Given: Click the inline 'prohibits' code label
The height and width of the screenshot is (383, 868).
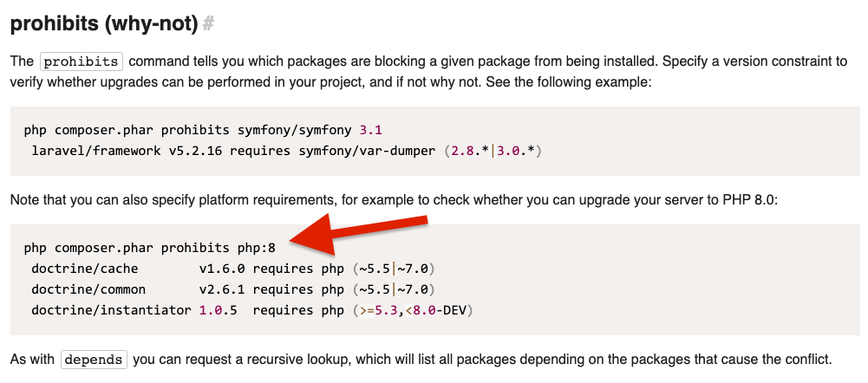Looking at the screenshot, I should pos(82,62).
